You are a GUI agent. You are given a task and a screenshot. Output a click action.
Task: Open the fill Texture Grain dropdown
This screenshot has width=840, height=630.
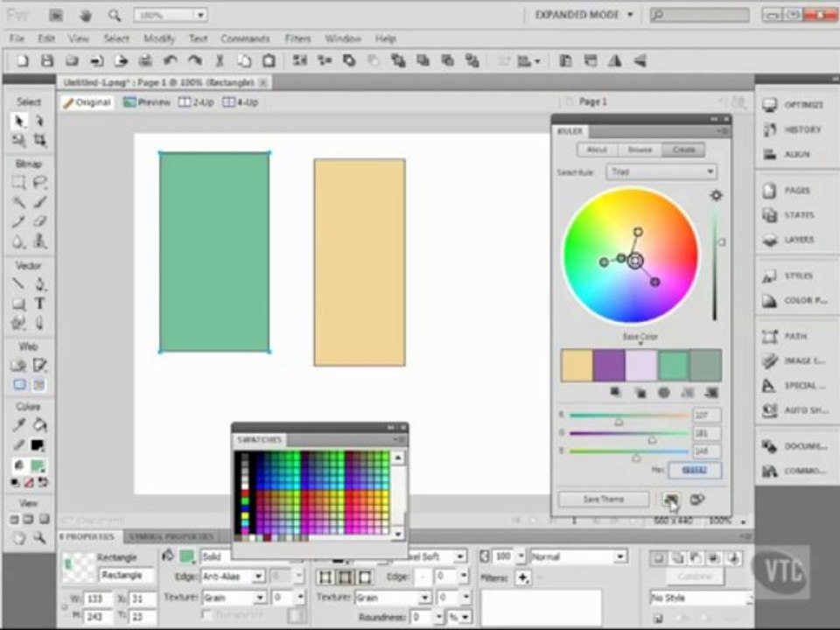click(234, 598)
